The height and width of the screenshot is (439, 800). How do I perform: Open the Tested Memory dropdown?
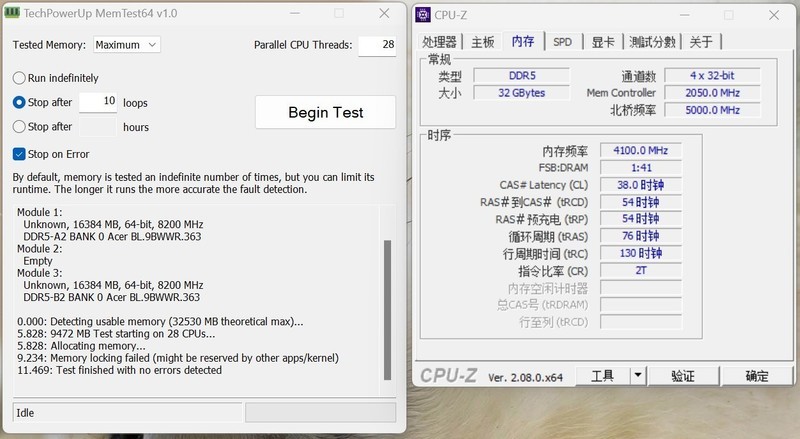point(127,45)
